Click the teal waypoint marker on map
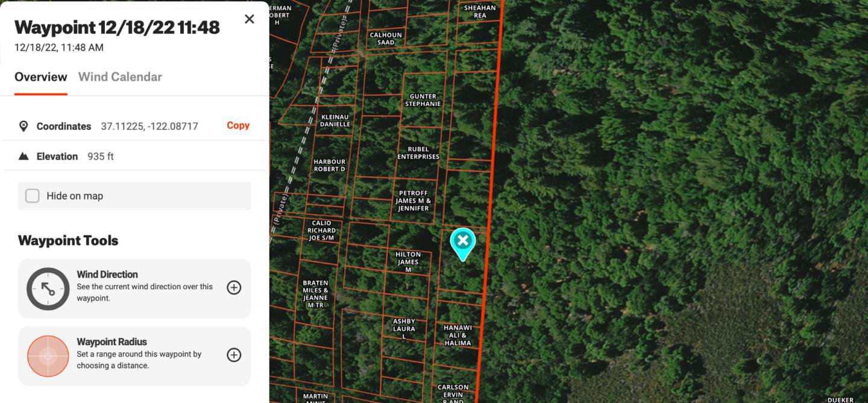 (462, 244)
